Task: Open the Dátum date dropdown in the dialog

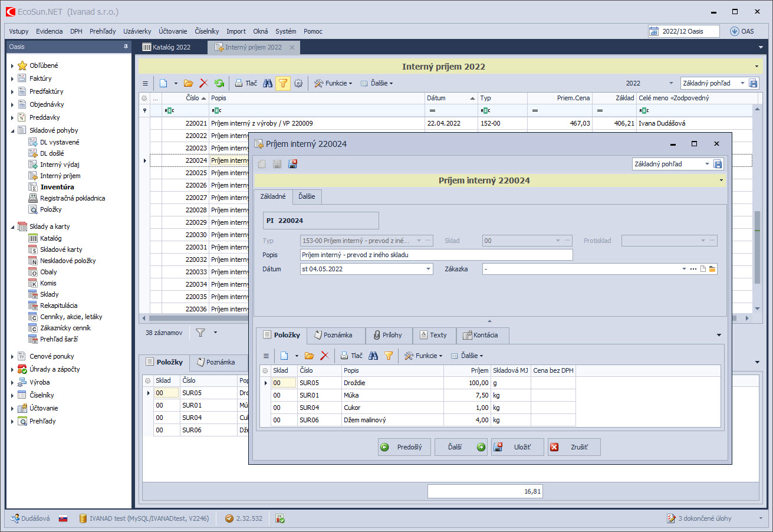Action: pyautogui.click(x=429, y=269)
